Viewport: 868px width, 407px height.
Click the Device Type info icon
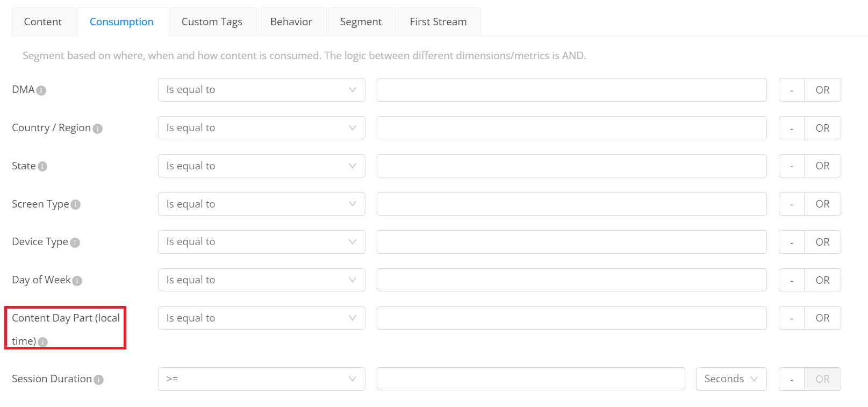(x=75, y=242)
